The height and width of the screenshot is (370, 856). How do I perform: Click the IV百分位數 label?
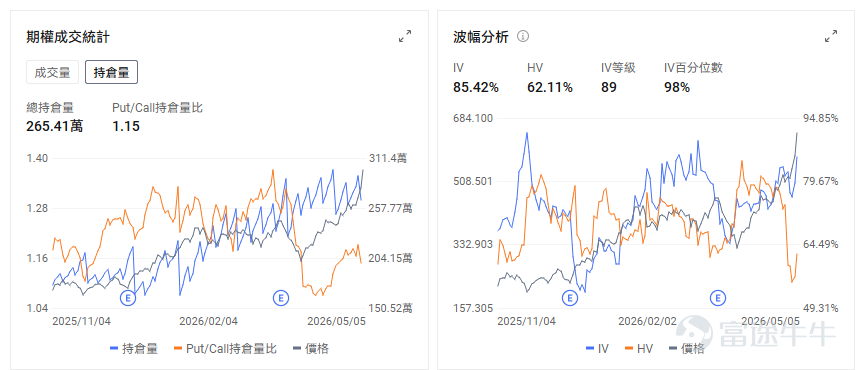pyautogui.click(x=693, y=68)
